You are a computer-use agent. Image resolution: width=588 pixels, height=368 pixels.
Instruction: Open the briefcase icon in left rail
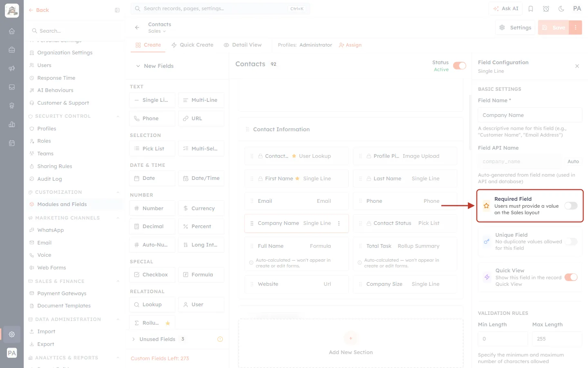click(x=12, y=50)
